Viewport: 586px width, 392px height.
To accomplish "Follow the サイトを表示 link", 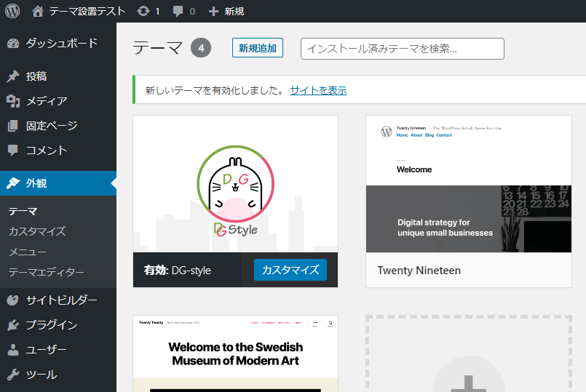I will [x=318, y=91].
